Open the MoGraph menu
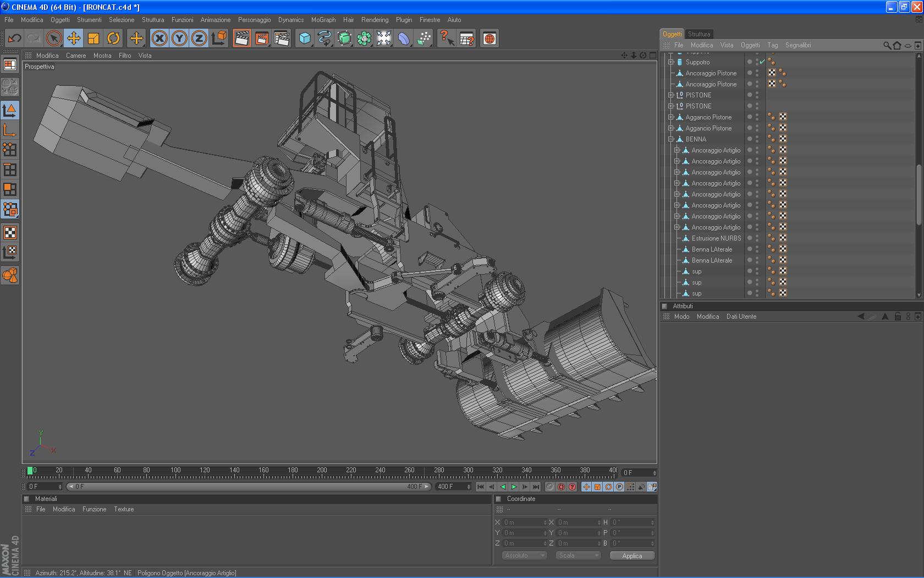 323,20
